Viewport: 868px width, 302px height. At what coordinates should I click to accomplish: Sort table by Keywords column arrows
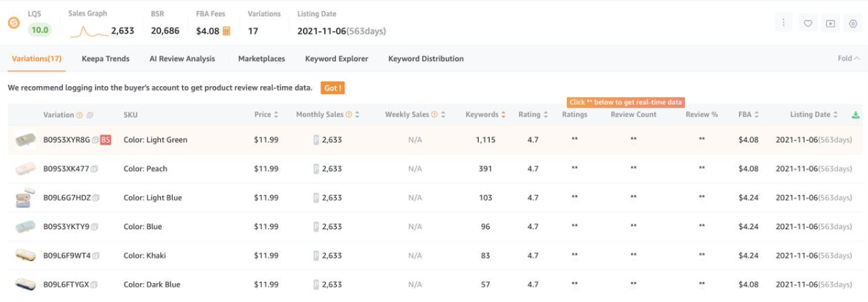504,115
